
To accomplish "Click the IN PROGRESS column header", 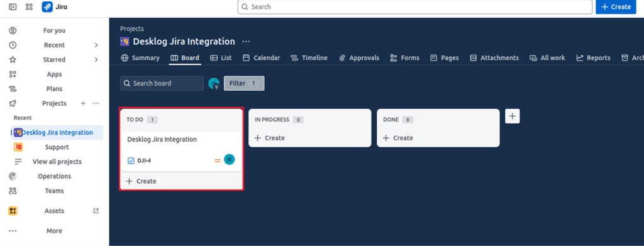I will pyautogui.click(x=272, y=120).
